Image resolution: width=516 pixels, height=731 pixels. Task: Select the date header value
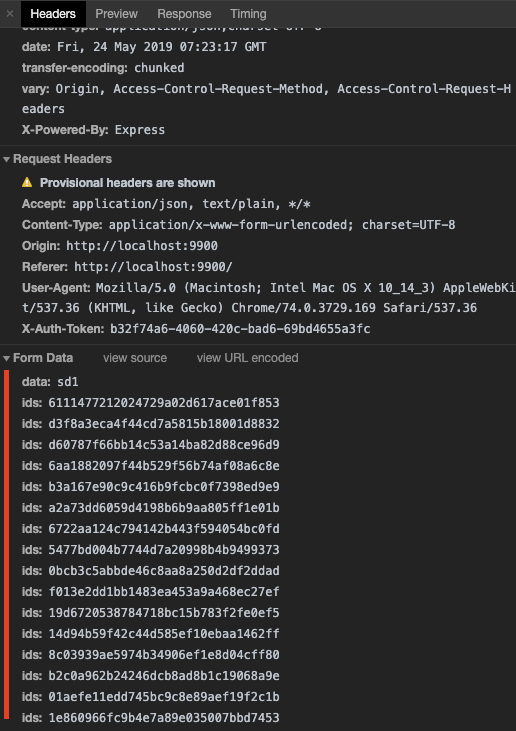(x=162, y=47)
